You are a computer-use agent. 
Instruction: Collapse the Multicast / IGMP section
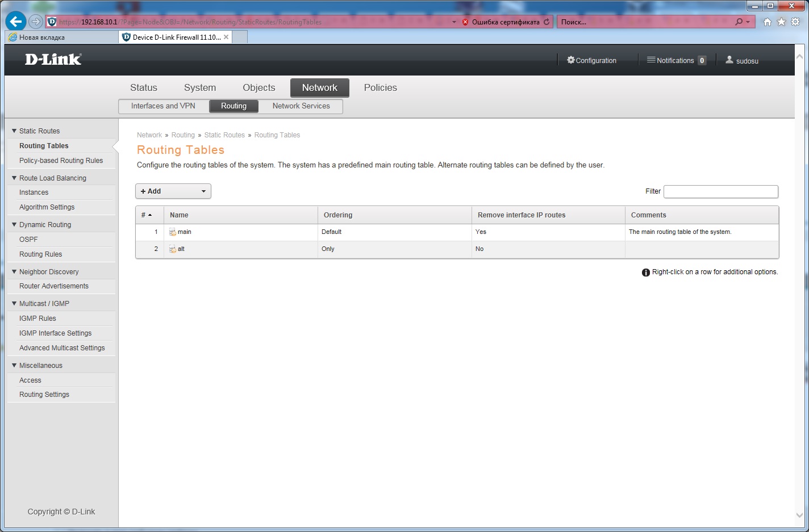tap(14, 303)
